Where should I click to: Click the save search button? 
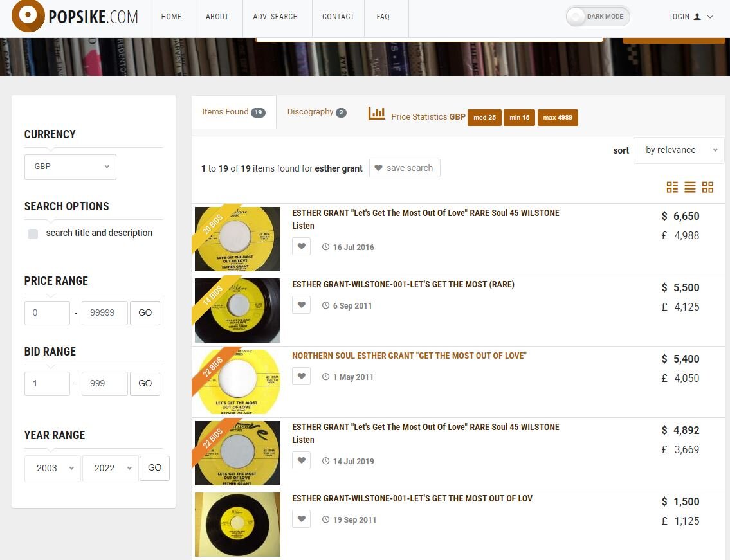pyautogui.click(x=405, y=168)
